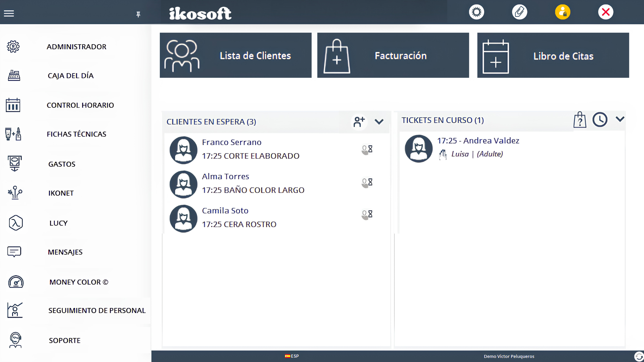
Task: Open FICHAS TÉCNICAS section
Action: [x=76, y=134]
